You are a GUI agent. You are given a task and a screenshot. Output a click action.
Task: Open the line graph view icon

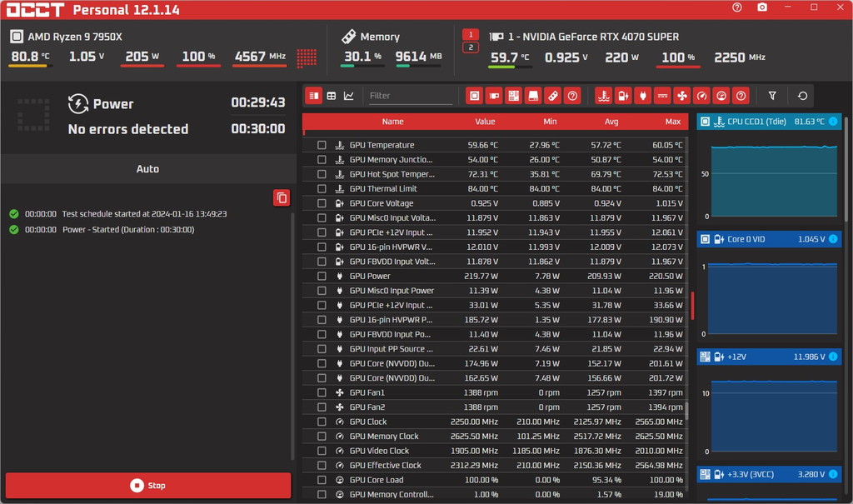(x=349, y=96)
